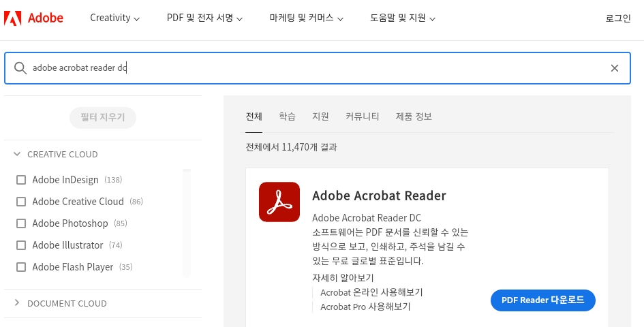The height and width of the screenshot is (327, 644).
Task: Click inside the search input field
Action: pyautogui.click(x=318, y=68)
